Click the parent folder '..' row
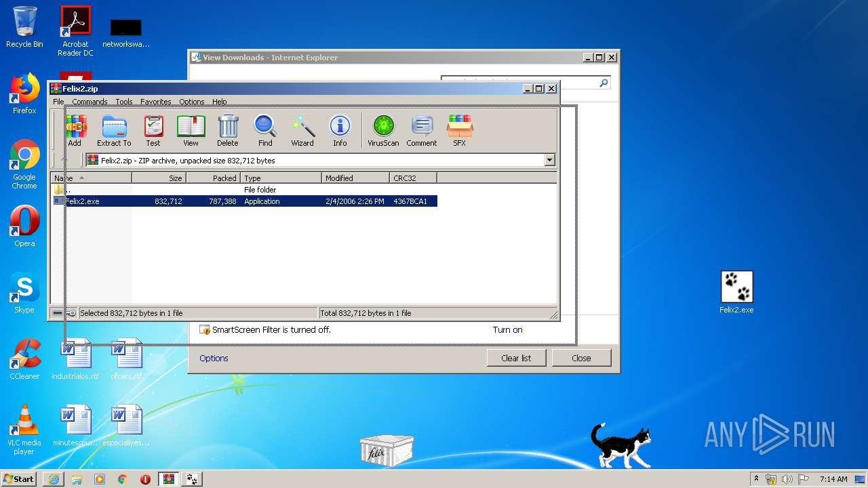The height and width of the screenshot is (488, 868). click(245, 190)
